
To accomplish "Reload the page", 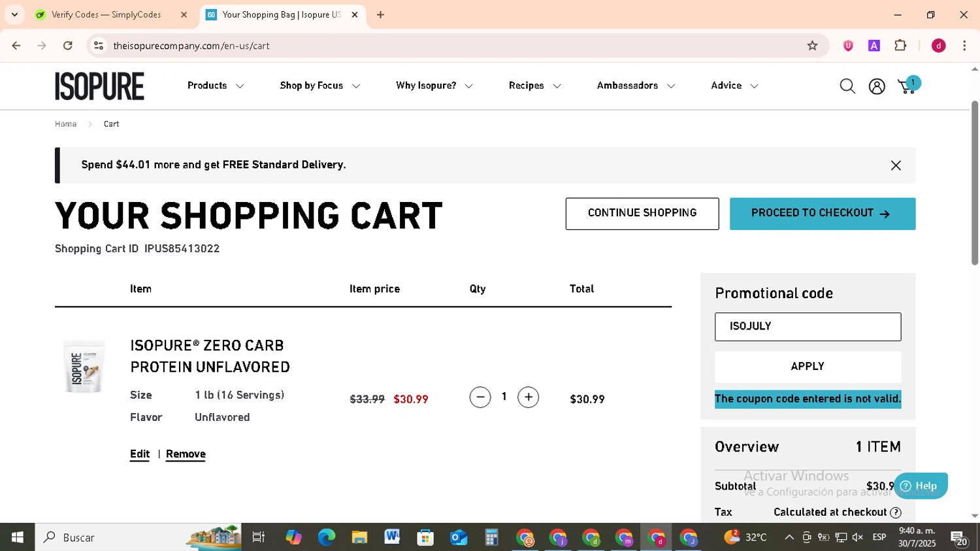I will tap(68, 46).
